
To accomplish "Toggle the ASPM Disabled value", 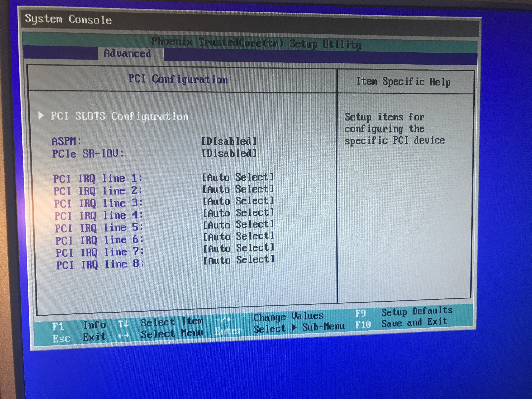I will (x=229, y=141).
